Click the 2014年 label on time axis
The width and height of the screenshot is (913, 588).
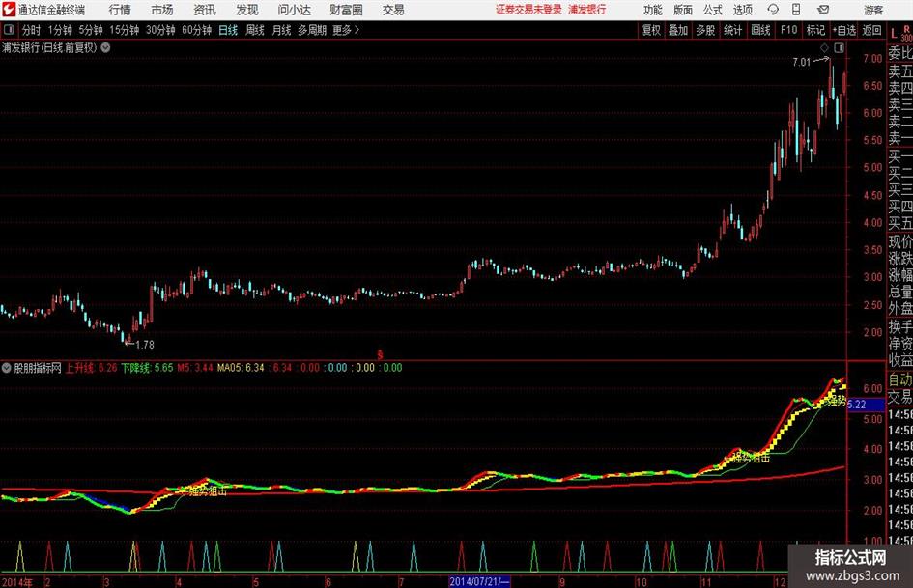pos(17,581)
